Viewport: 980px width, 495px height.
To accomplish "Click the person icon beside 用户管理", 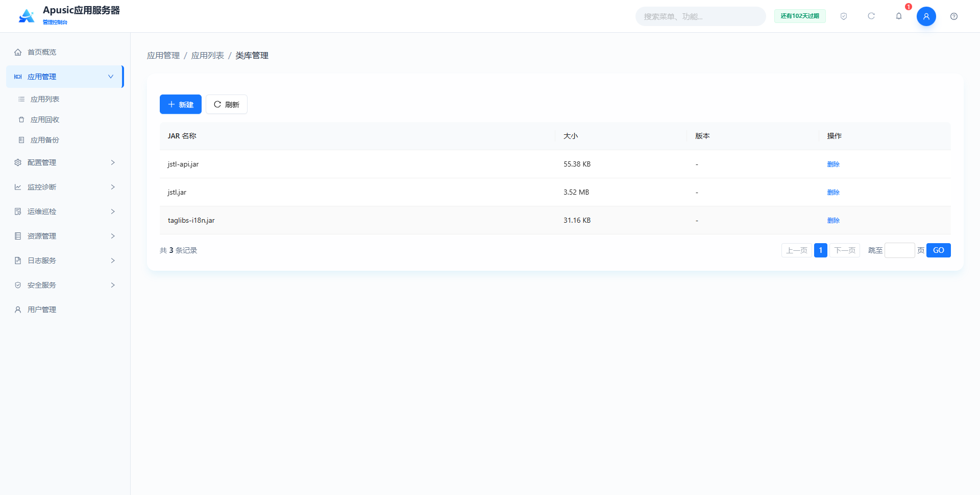I will tap(18, 310).
